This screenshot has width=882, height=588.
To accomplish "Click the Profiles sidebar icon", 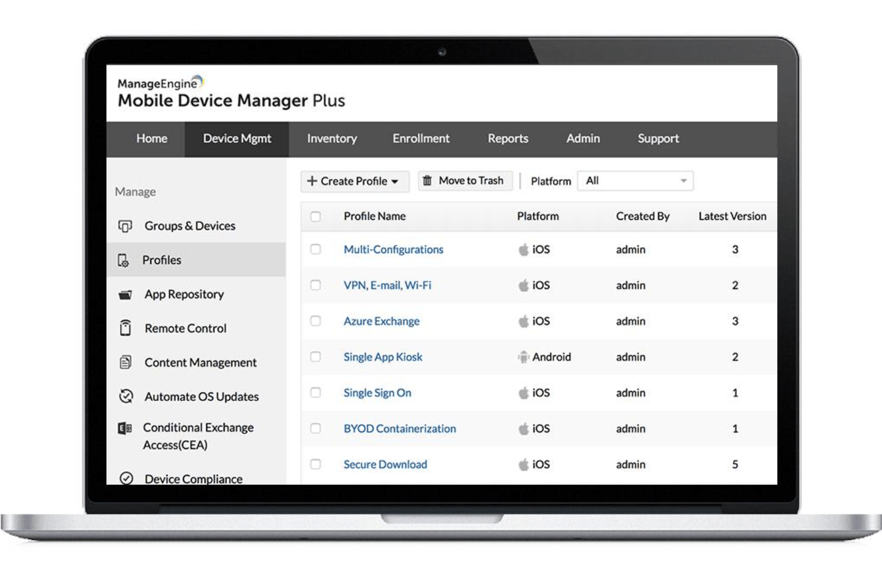I will point(123,260).
